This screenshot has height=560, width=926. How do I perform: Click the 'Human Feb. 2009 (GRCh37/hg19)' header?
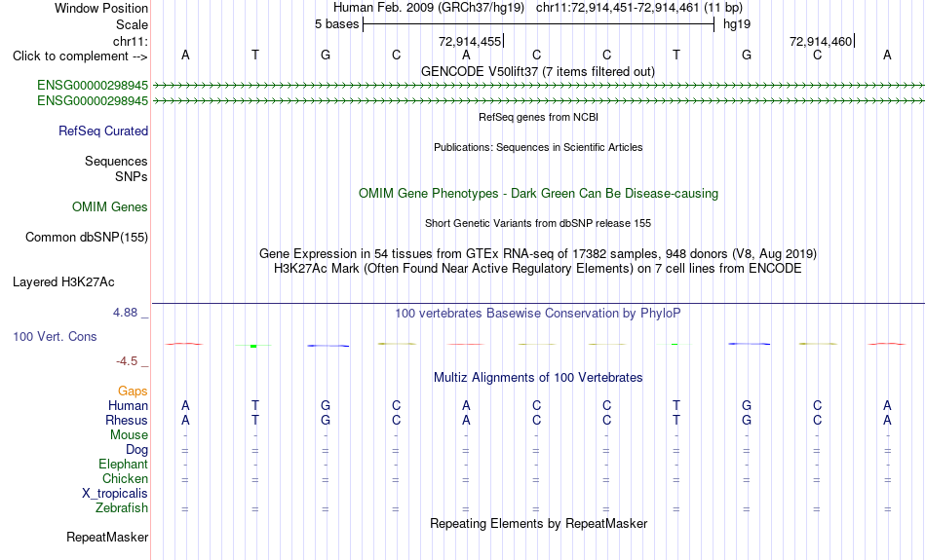(429, 8)
